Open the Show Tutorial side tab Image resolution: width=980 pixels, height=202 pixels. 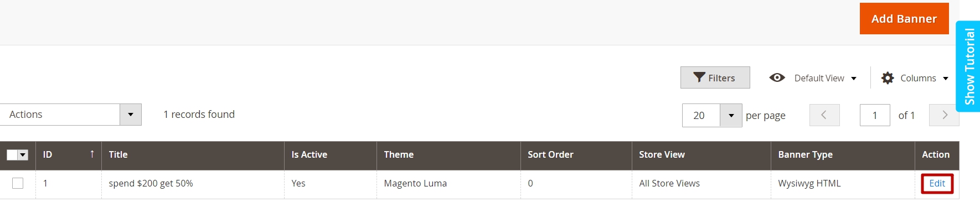[x=969, y=66]
